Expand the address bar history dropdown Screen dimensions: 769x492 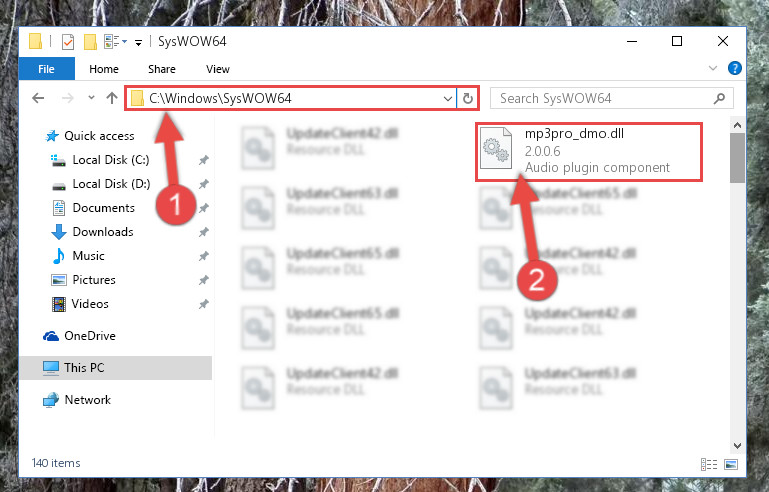click(x=448, y=99)
